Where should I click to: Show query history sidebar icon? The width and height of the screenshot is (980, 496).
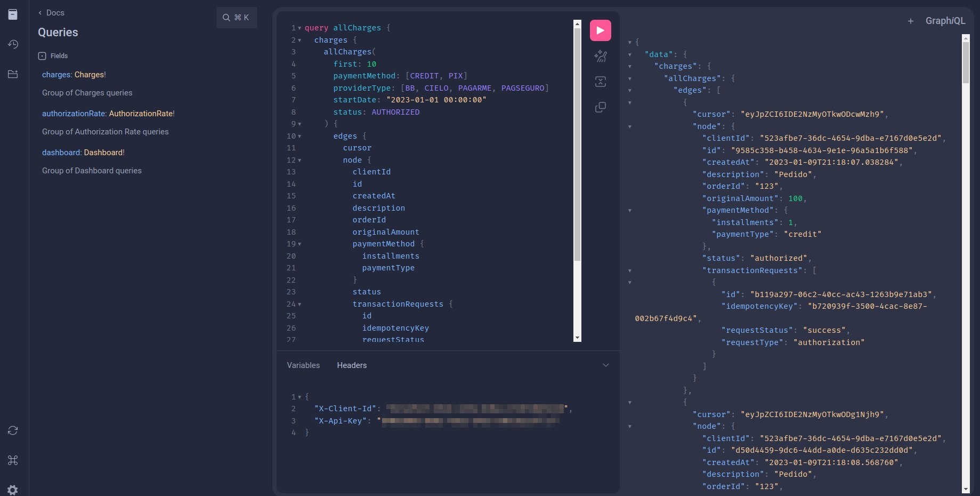(13, 44)
